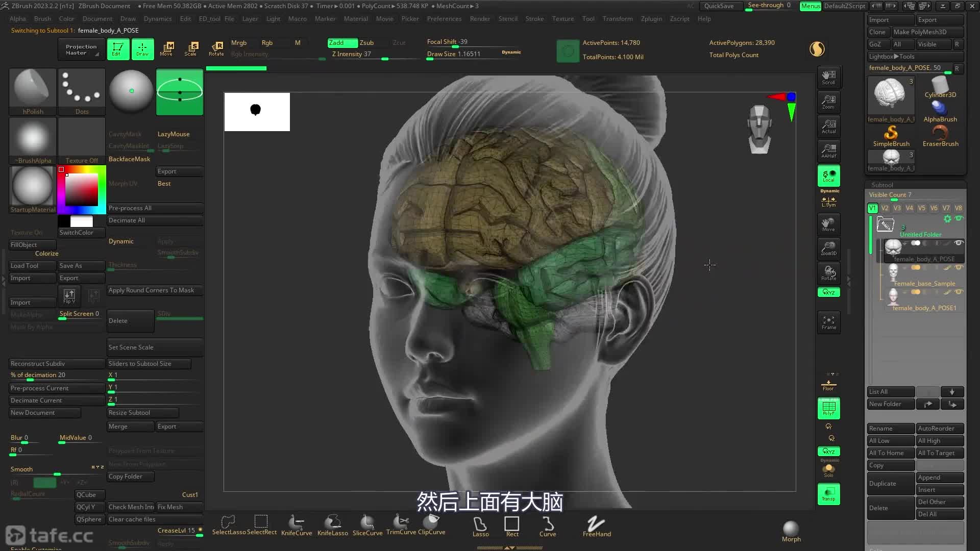Toggle the Zsub sculpt mode

[366, 43]
